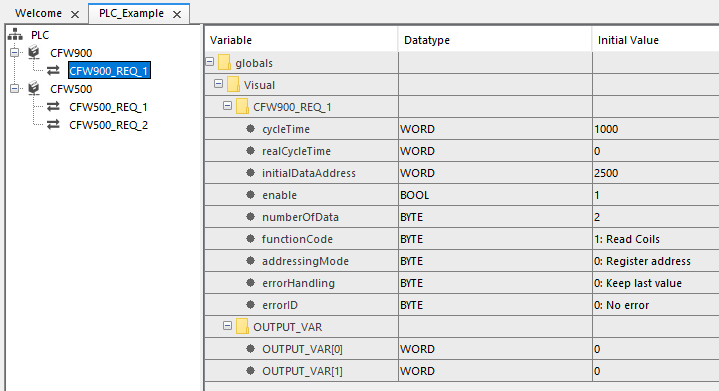Click the bullet icon next to functionCode
719x391 pixels.
[x=250, y=239]
